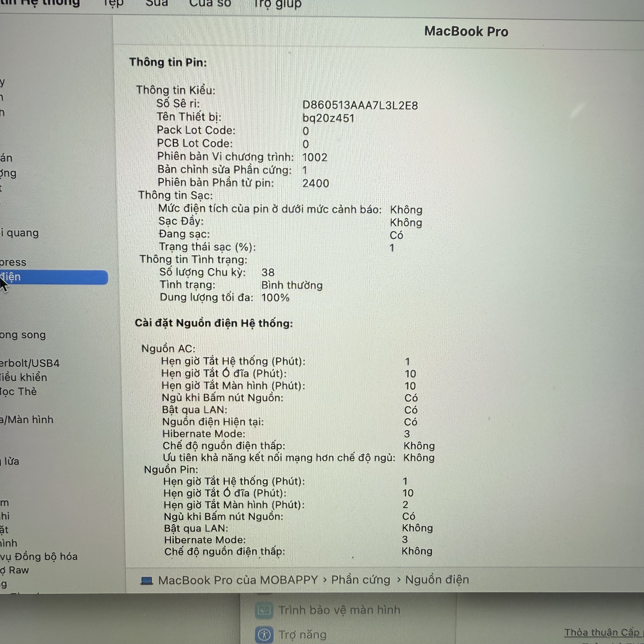Select the erbolt/USB4 sidebar item

tap(30, 363)
